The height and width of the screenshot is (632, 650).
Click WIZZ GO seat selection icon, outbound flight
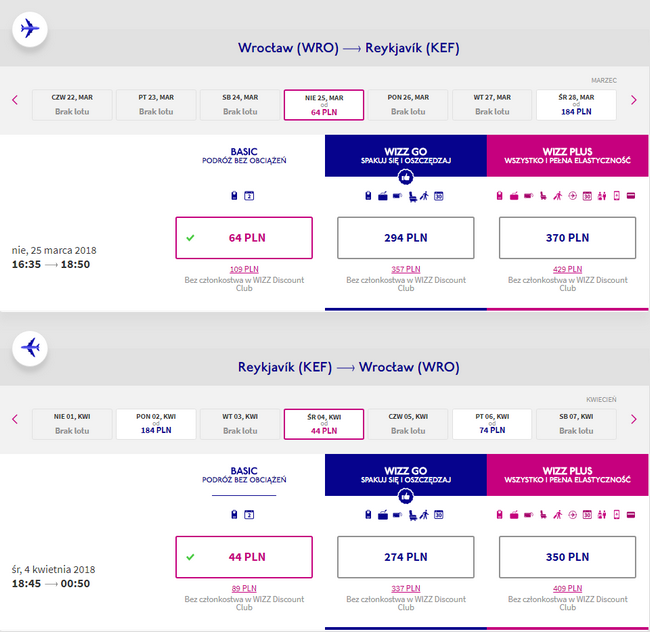412,196
